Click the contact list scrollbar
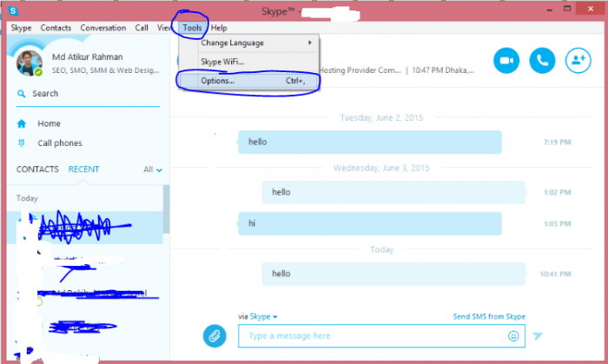608x364 pixels. pyautogui.click(x=167, y=209)
